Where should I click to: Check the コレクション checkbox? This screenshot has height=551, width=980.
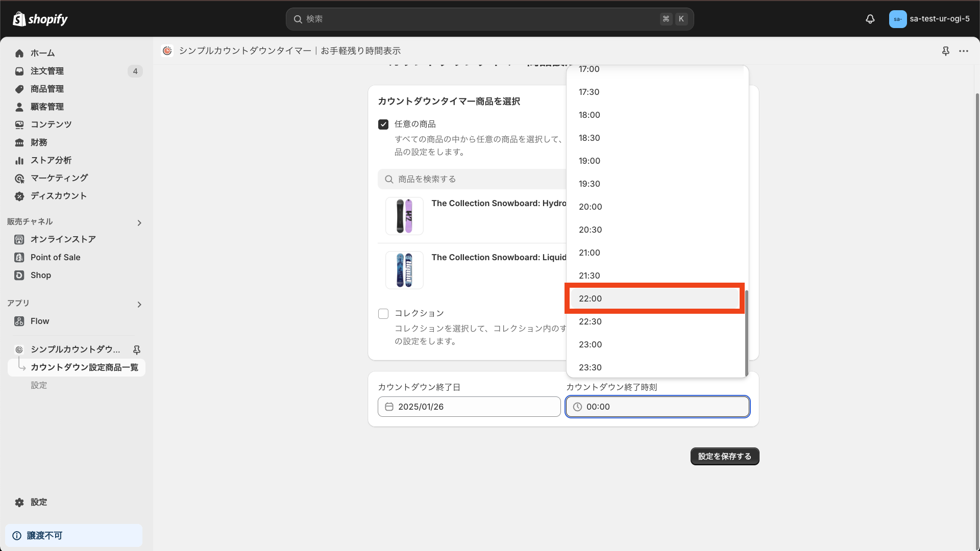[383, 314]
